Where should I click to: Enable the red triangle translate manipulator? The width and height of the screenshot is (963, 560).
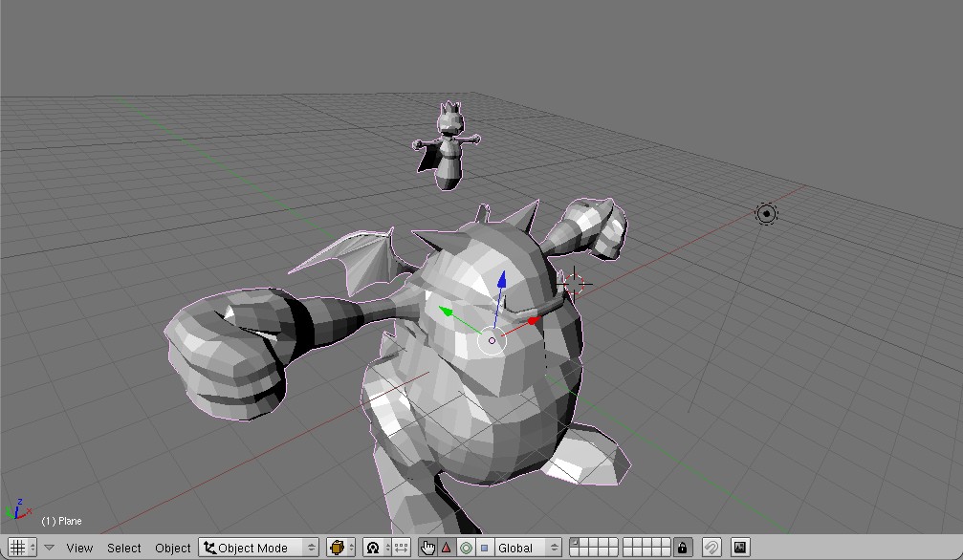click(447, 548)
